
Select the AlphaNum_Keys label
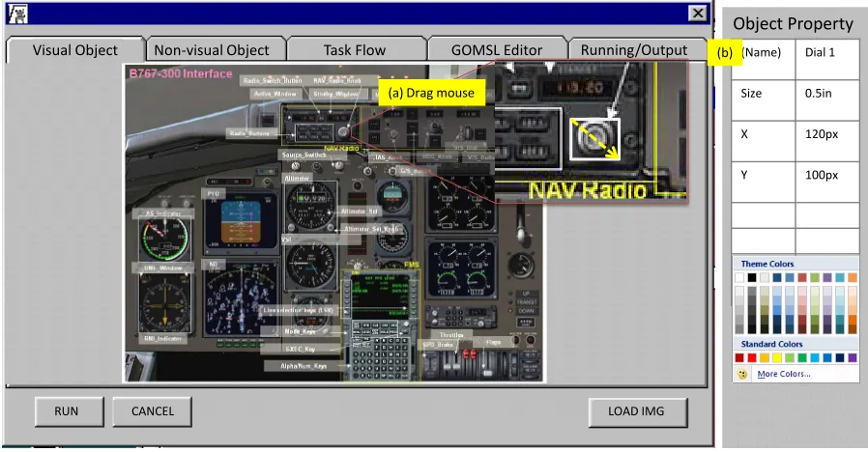(304, 366)
